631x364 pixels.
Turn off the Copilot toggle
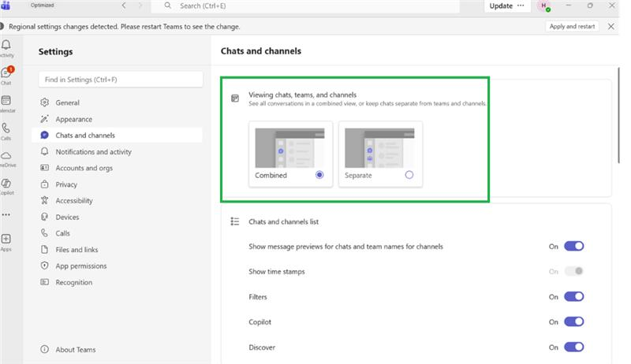pyautogui.click(x=574, y=321)
